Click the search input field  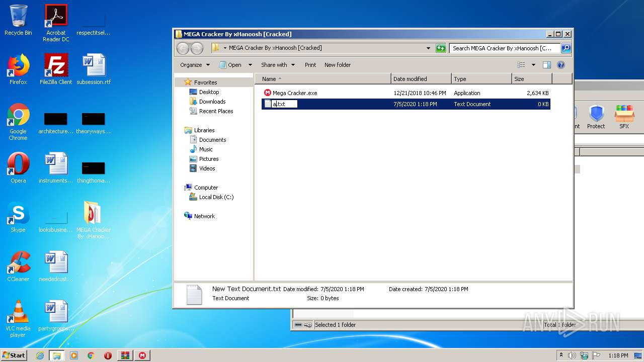(x=505, y=48)
